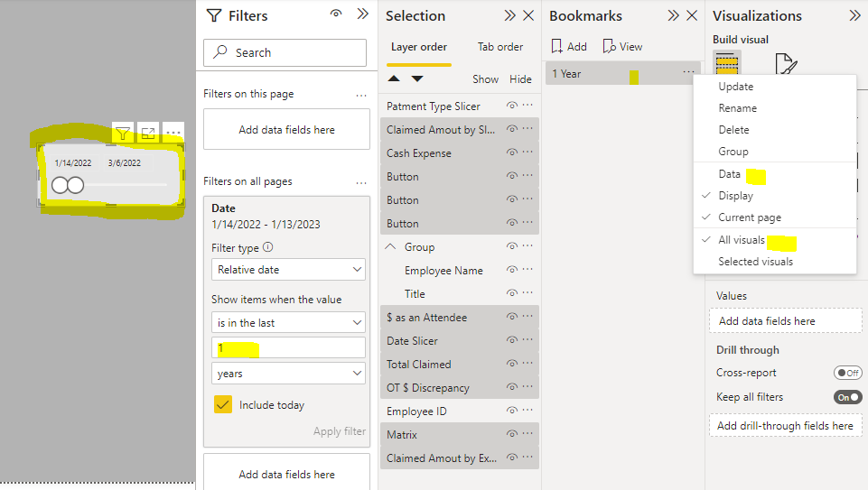Collapse the Bookmarks pane with double chevron
Image resolution: width=868 pixels, height=490 pixels.
click(673, 15)
